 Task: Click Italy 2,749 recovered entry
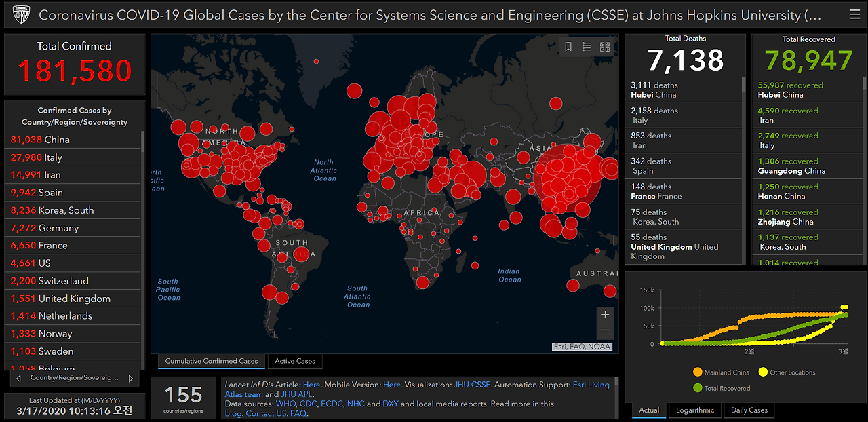pos(807,140)
